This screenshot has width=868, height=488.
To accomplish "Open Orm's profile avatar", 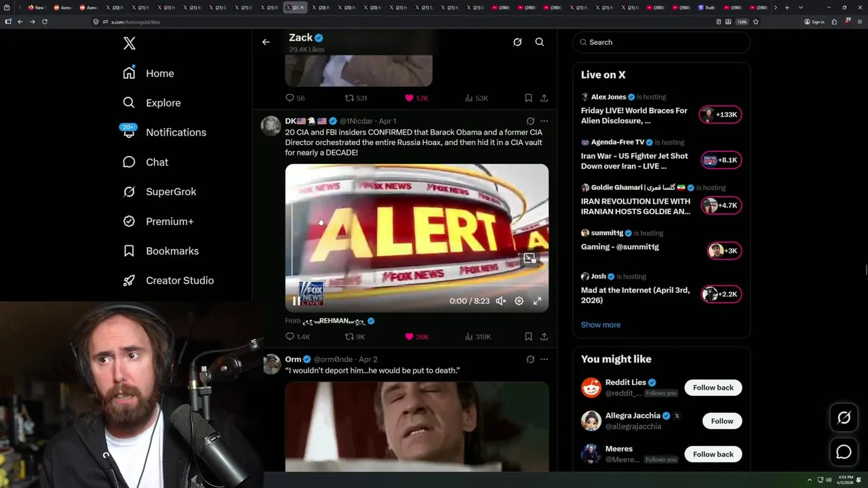I will click(271, 364).
